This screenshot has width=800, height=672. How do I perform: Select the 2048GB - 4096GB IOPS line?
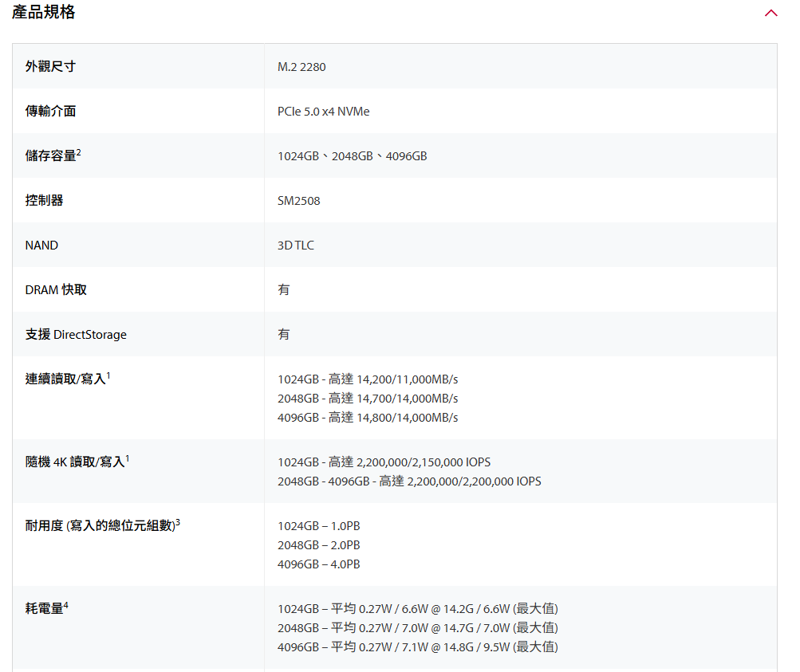(x=409, y=481)
